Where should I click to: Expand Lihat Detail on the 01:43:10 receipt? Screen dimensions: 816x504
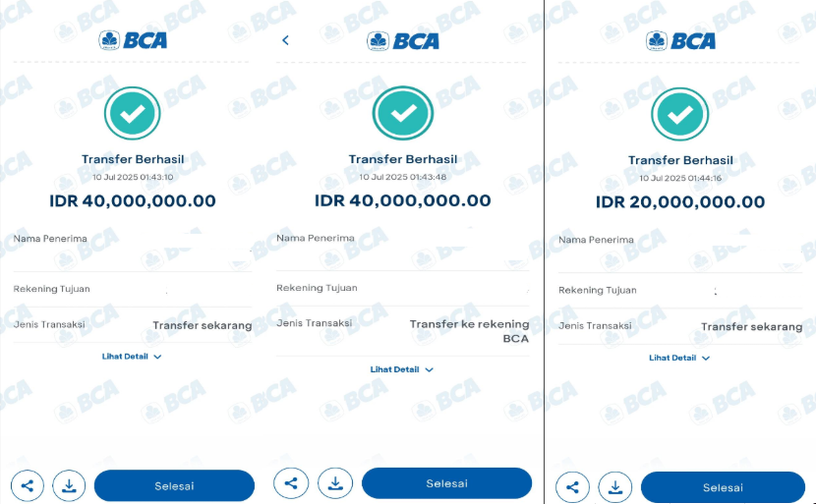(132, 357)
